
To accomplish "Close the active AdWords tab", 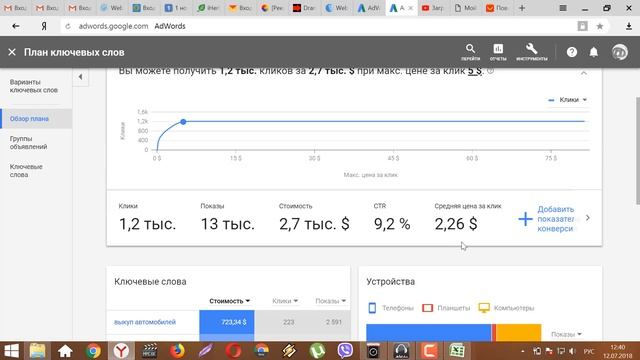I will (411, 8).
